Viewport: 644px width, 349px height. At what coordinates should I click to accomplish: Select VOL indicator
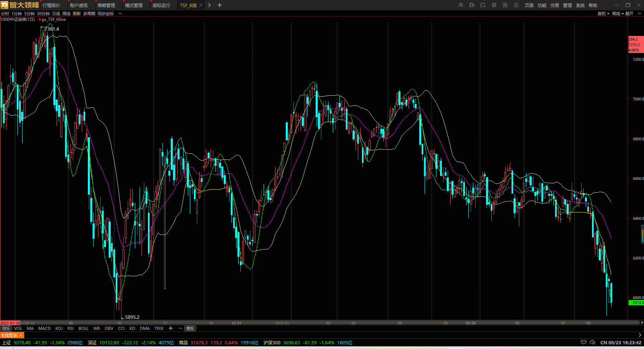pos(18,329)
